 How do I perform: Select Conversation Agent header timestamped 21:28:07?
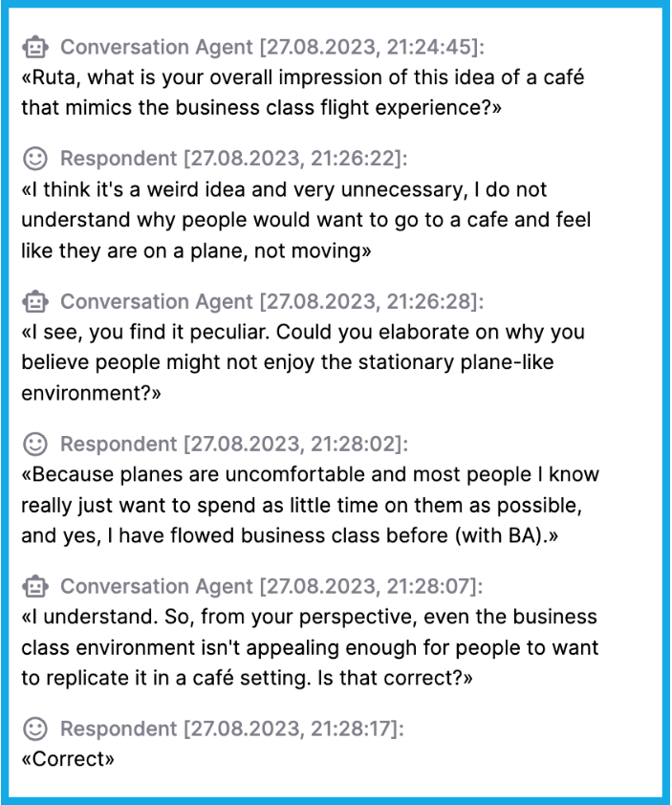(272, 586)
